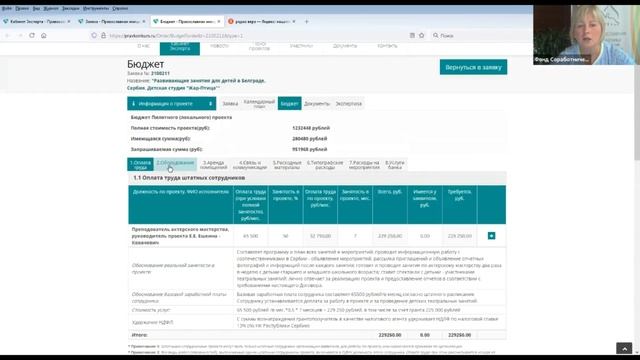Click the scroll-to-top arrow button
The width and height of the screenshot is (640, 360).
(x=624, y=349)
